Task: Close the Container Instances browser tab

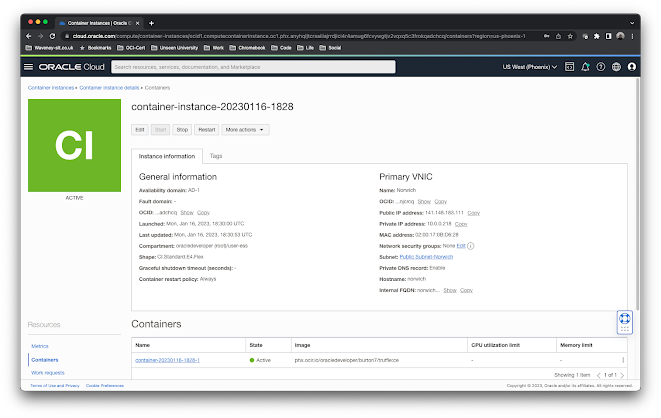Action: click(x=137, y=23)
